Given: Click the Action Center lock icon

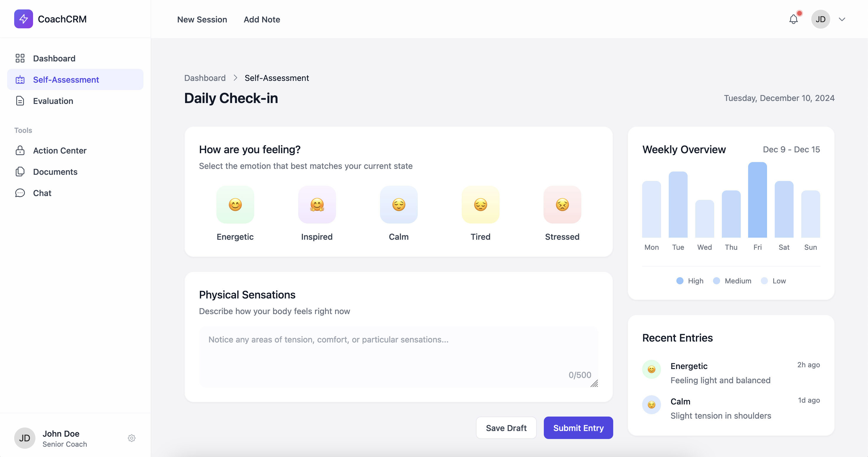Looking at the screenshot, I should coord(20,150).
